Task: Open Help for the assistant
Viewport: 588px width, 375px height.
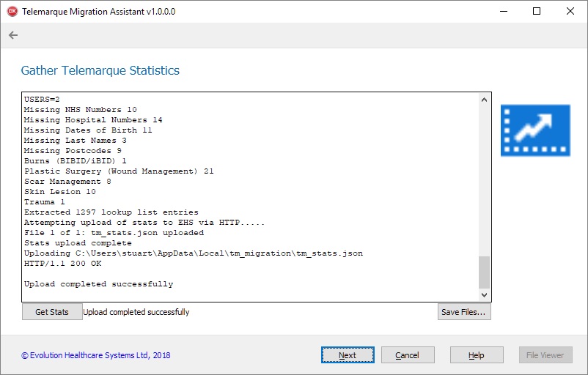Action: click(x=477, y=355)
